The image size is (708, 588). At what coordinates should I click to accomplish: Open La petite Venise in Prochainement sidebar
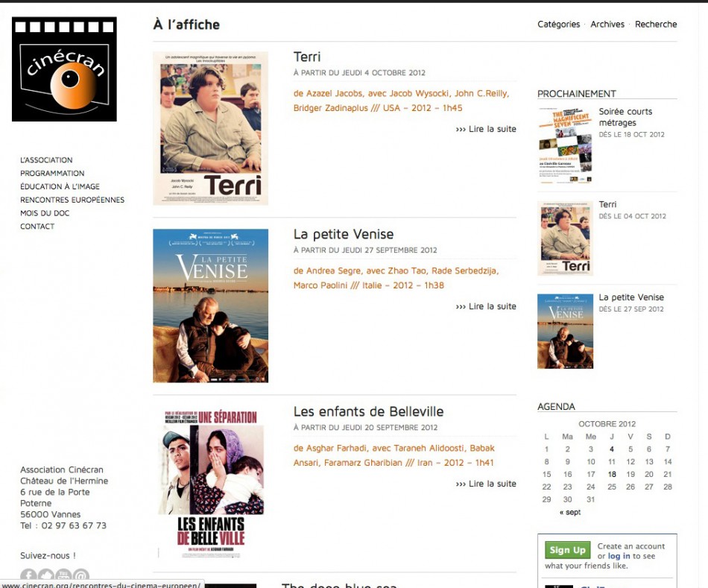631,297
